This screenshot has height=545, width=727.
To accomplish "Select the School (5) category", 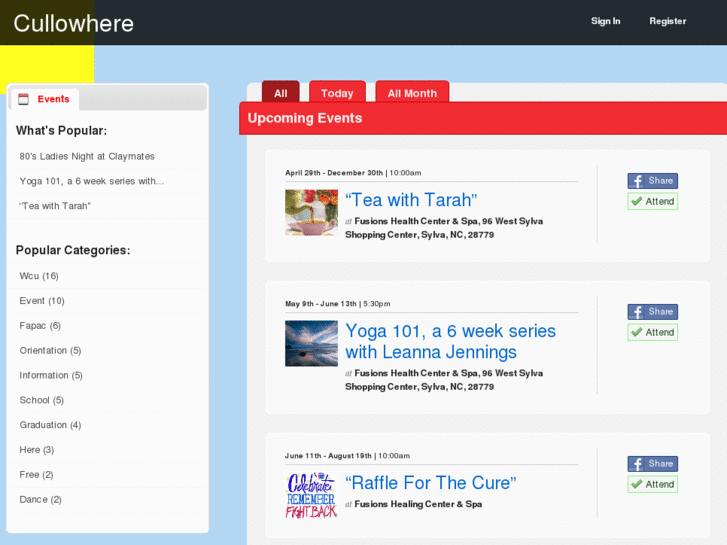I will pos(41,400).
